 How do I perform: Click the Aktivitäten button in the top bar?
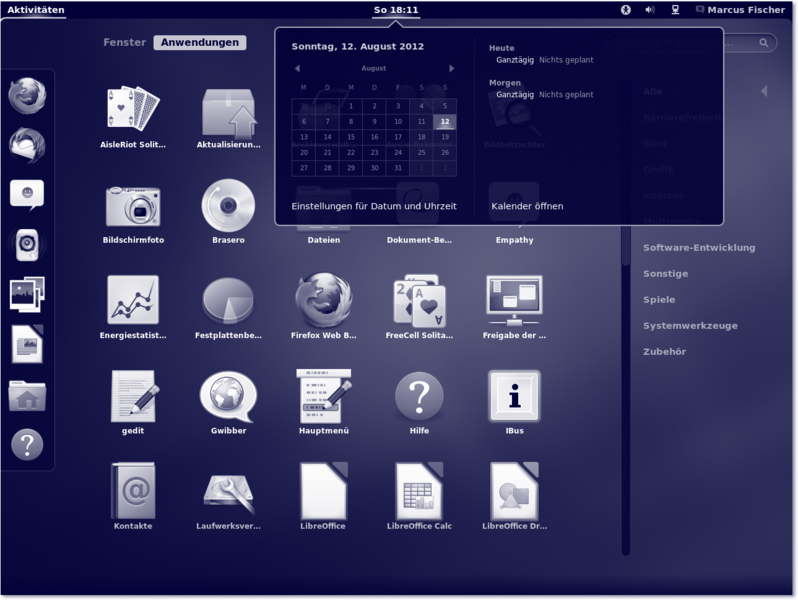[x=36, y=10]
